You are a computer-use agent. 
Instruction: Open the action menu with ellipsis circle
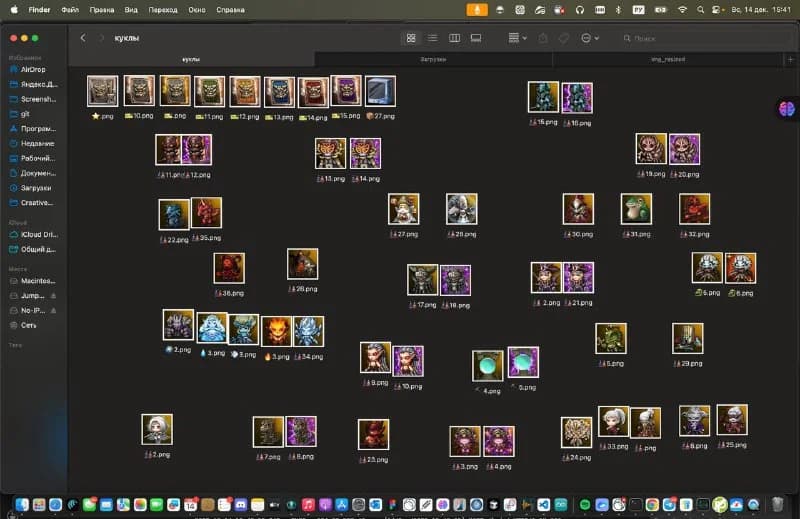pos(589,38)
